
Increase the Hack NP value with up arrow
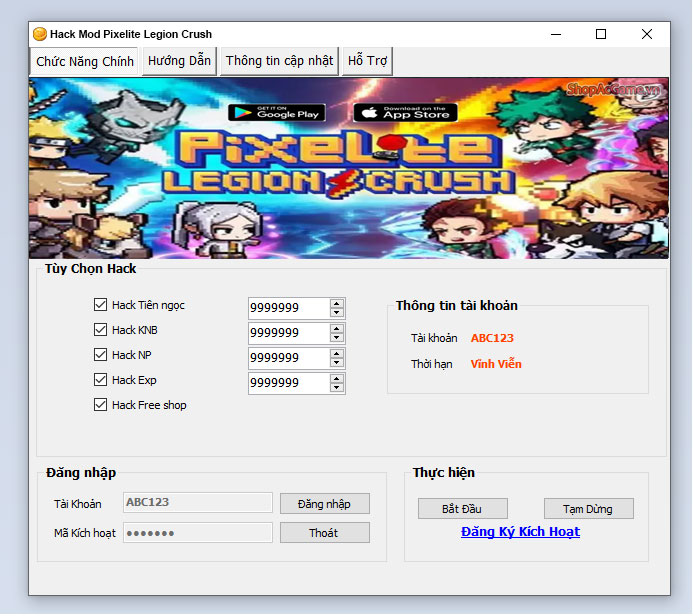click(x=336, y=354)
